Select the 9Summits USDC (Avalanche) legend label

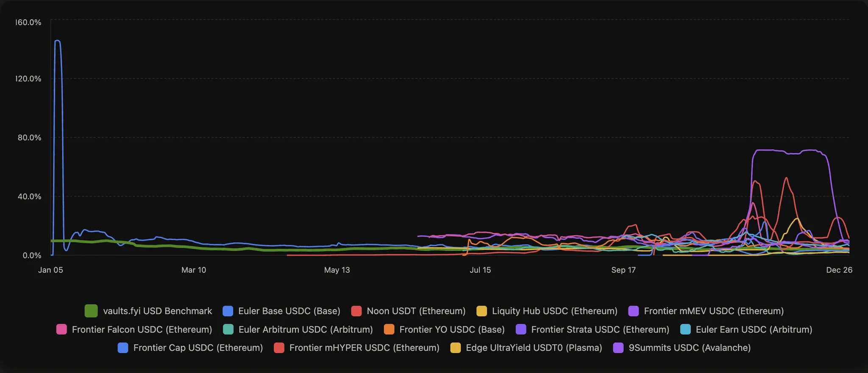690,348
